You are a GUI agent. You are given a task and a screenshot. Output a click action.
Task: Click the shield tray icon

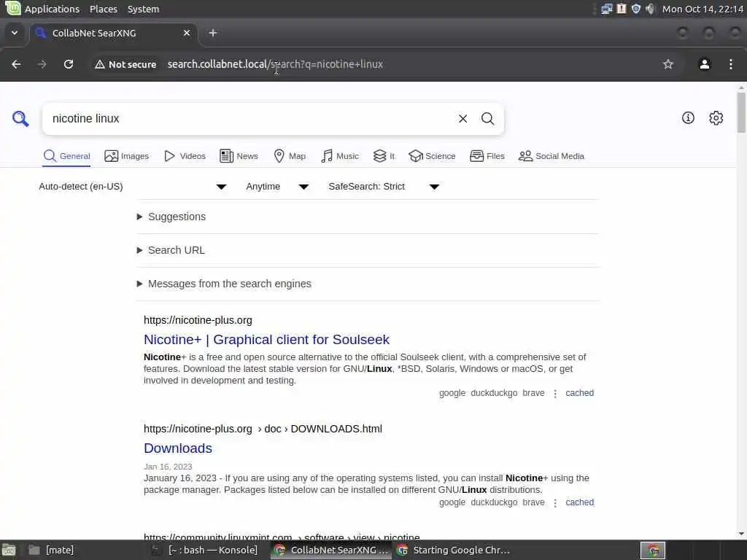[x=635, y=9]
